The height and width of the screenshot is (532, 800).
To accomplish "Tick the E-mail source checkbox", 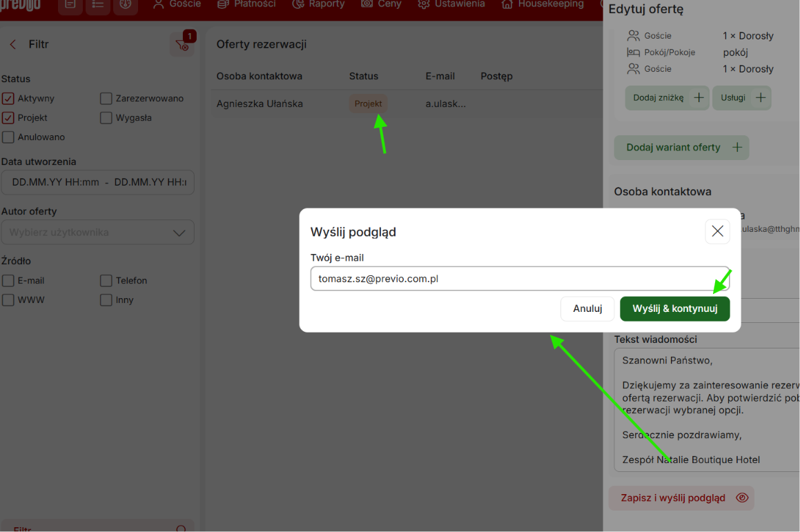I will click(x=8, y=281).
